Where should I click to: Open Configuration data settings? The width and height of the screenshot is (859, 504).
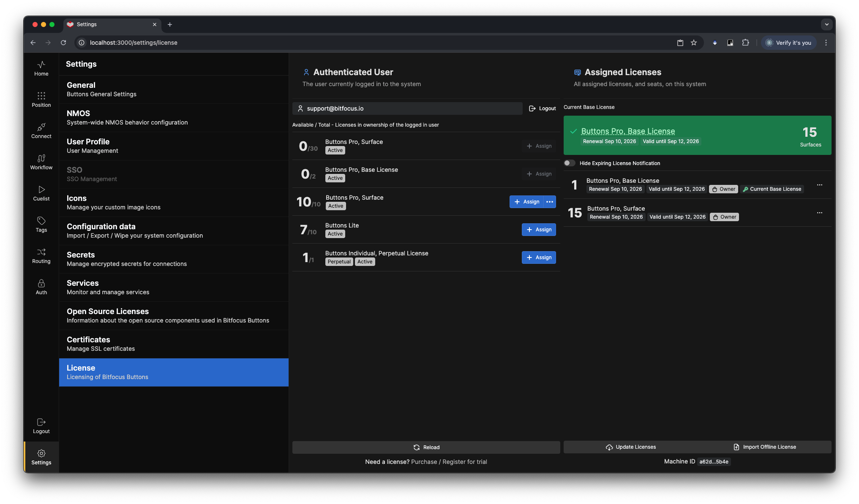click(x=174, y=231)
